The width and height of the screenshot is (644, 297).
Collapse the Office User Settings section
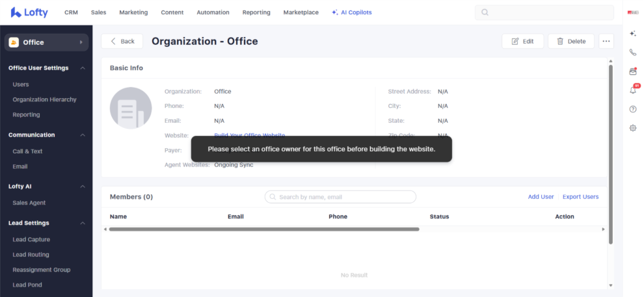coord(83,68)
